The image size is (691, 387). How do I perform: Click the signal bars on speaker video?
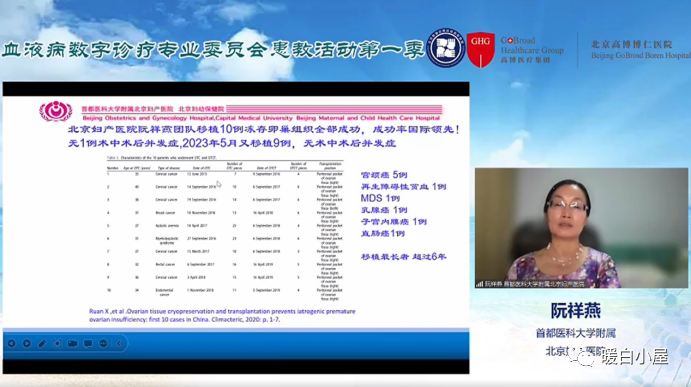(x=480, y=284)
